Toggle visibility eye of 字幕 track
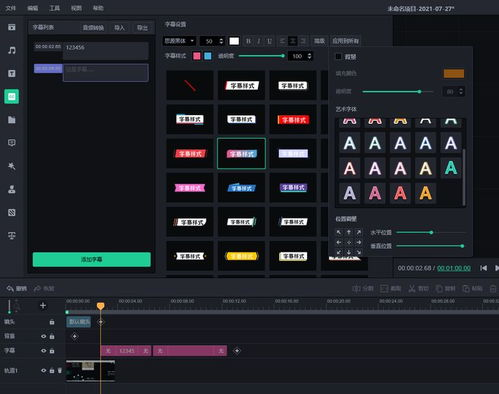This screenshot has height=394, width=499. [x=43, y=351]
